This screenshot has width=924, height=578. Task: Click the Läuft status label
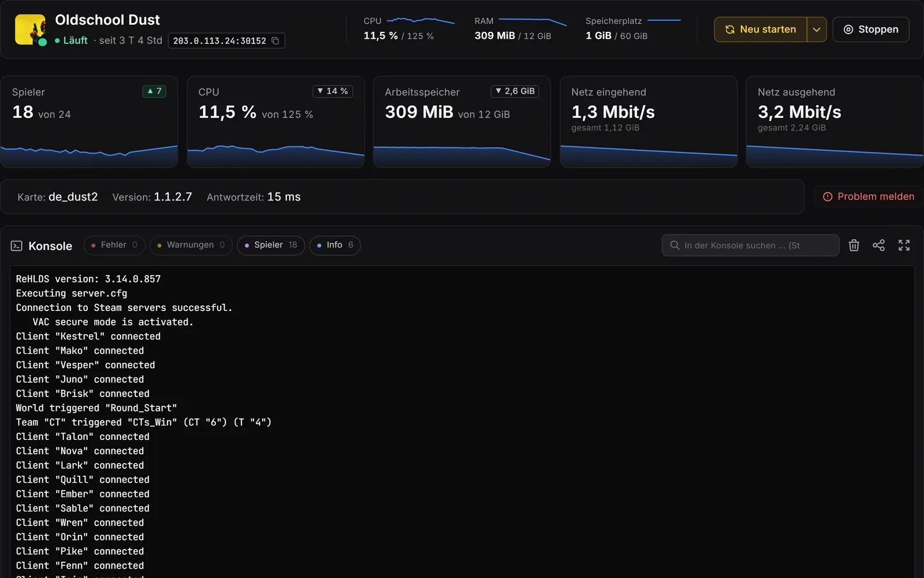pyautogui.click(x=75, y=40)
